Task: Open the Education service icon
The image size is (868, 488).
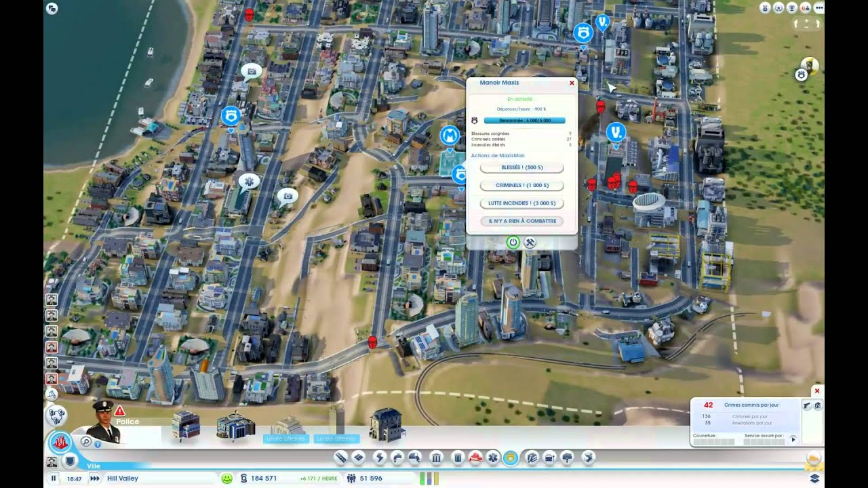Action: [x=532, y=458]
